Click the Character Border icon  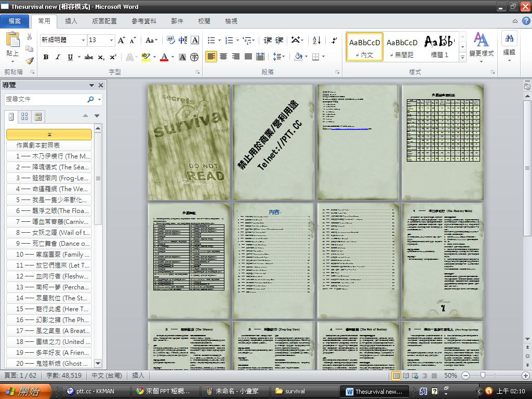195,41
